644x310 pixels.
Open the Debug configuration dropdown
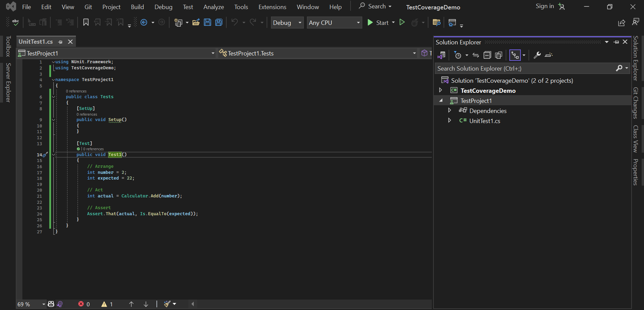click(287, 23)
